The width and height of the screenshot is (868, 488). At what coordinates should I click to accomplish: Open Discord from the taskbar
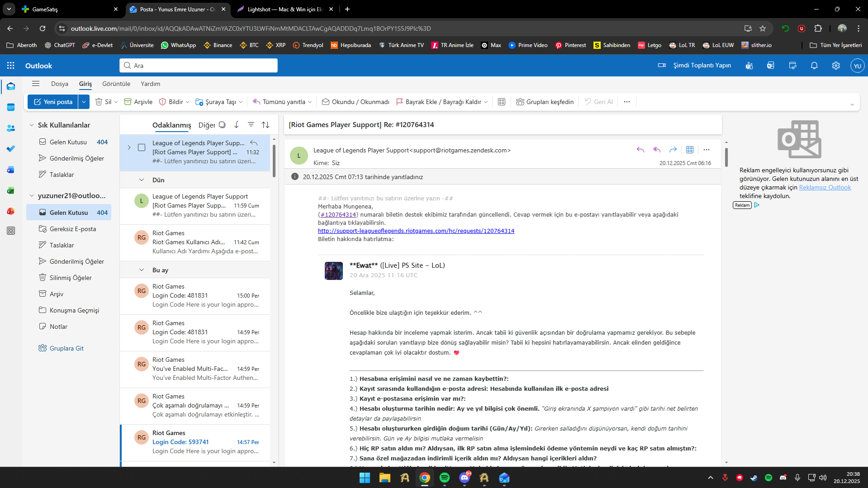pos(465,478)
